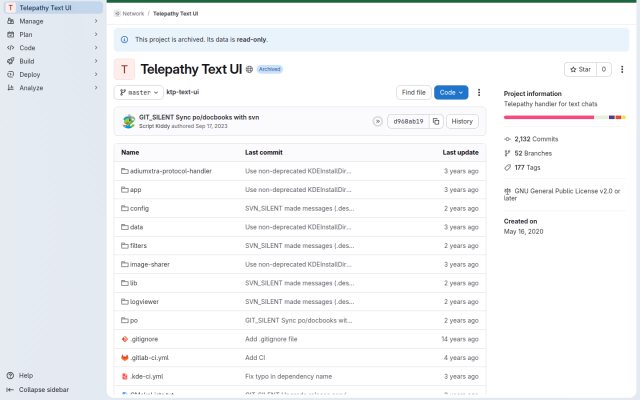
Task: Click the Analyze chart icon
Action: tap(11, 88)
